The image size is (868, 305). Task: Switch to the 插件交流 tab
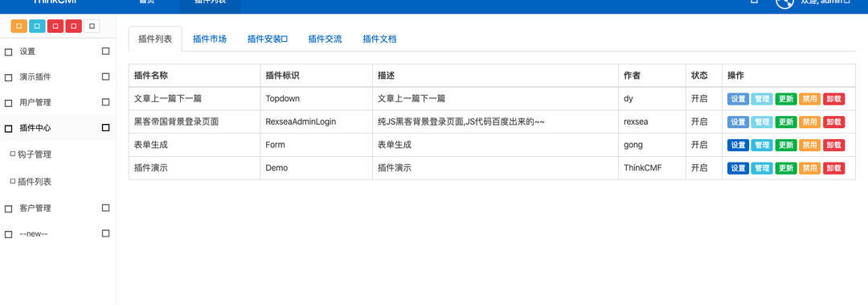325,39
